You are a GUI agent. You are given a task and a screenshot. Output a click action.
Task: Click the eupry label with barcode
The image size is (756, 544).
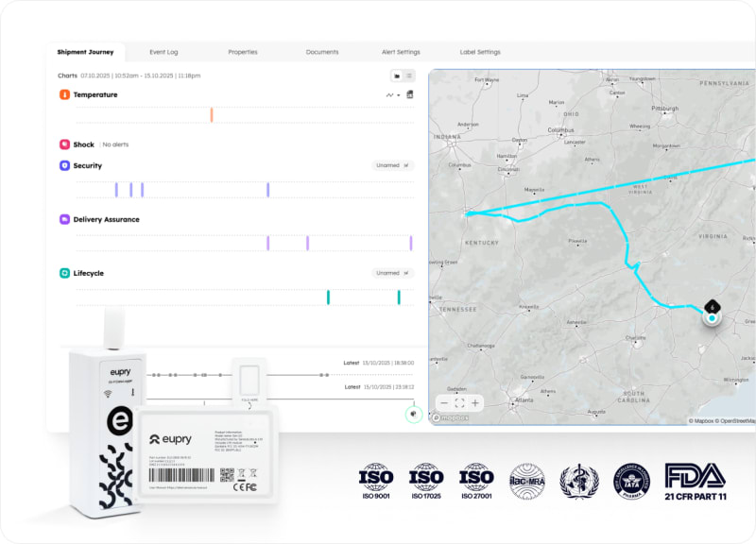pyautogui.click(x=206, y=455)
